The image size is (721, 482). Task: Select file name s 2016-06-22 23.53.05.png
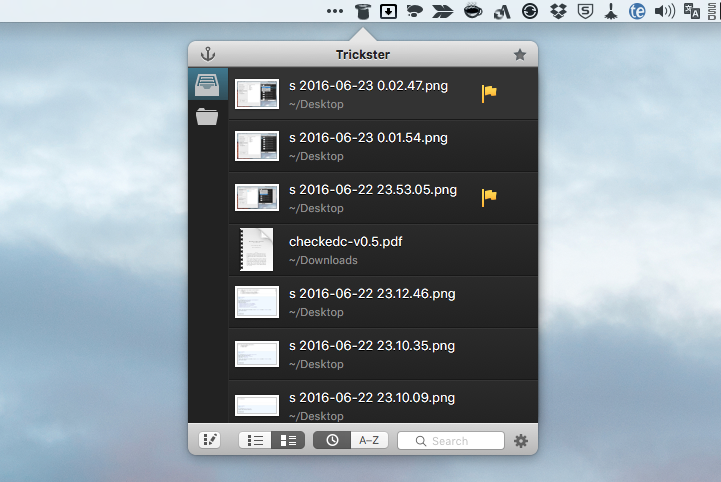tap(373, 190)
